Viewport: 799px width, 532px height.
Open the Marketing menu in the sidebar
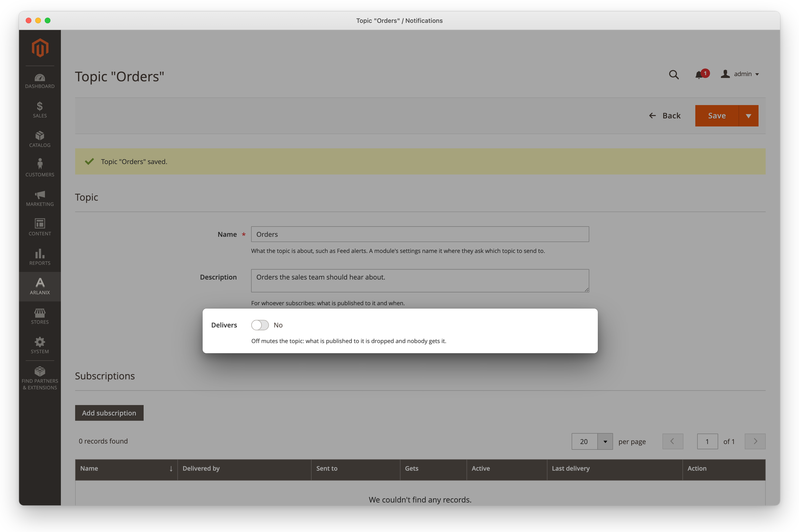click(x=40, y=199)
